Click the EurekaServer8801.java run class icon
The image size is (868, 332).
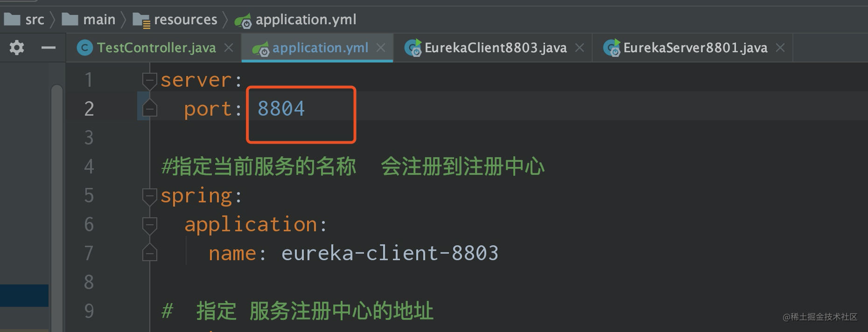tap(612, 48)
